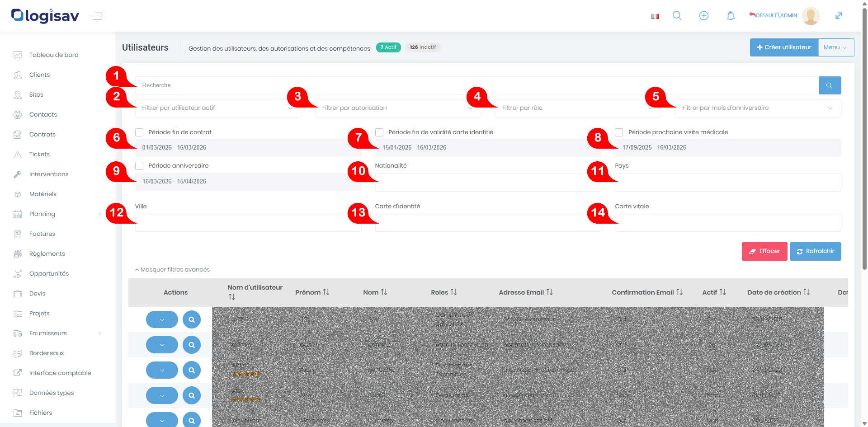The width and height of the screenshot is (868, 427).
Task: Tick the Période anniversaire checkbox
Action: point(139,166)
